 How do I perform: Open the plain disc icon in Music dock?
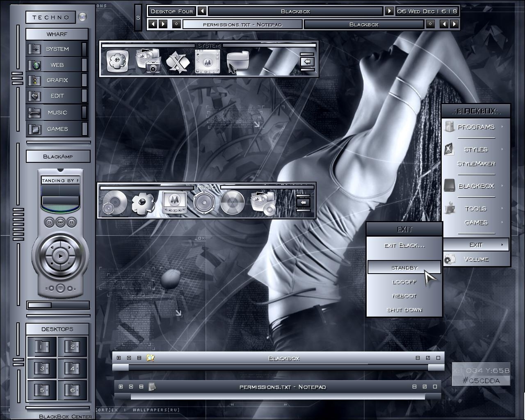point(232,203)
